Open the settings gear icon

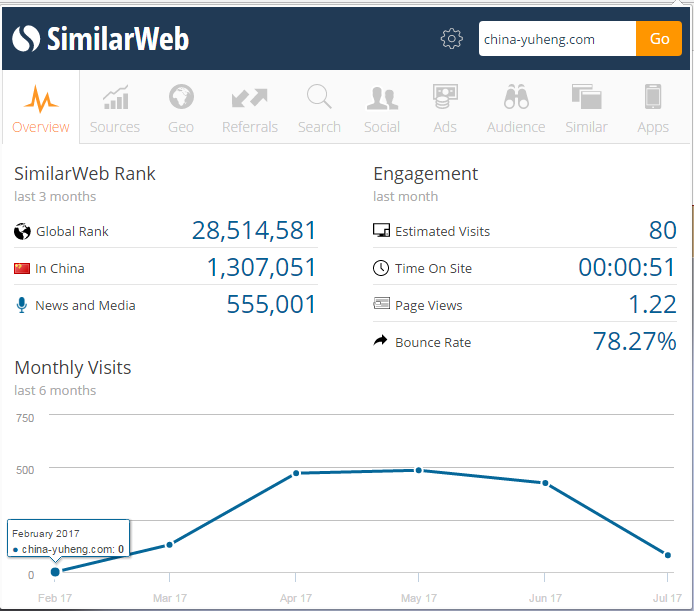[452, 39]
